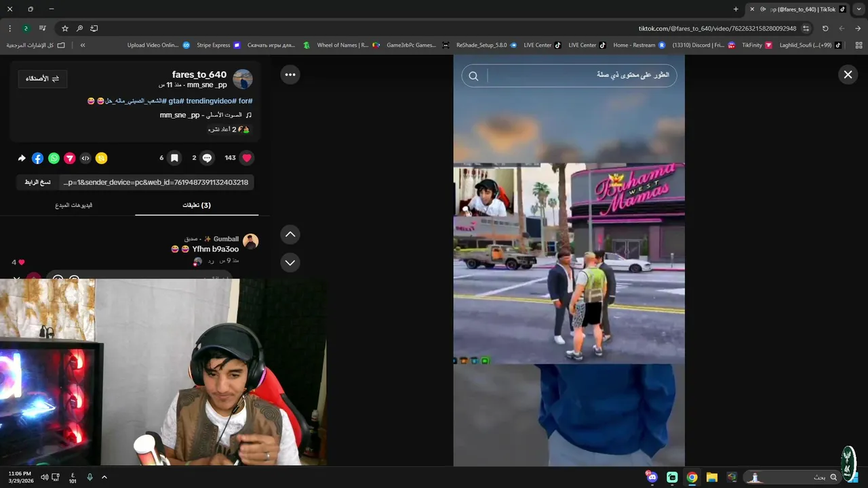Image resolution: width=868 pixels, height=488 pixels.
Task: Share the video to Facebook
Action: click(x=38, y=158)
